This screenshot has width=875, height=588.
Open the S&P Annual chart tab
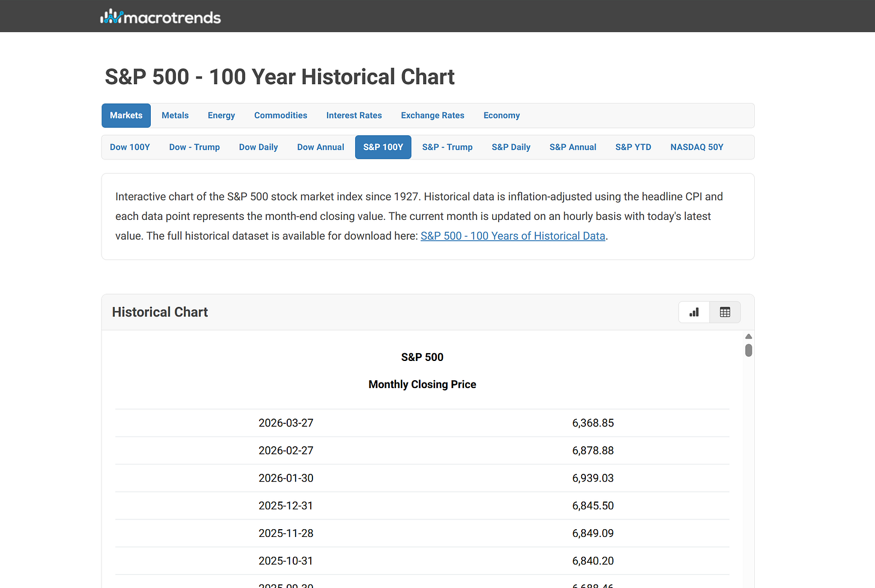(x=573, y=147)
